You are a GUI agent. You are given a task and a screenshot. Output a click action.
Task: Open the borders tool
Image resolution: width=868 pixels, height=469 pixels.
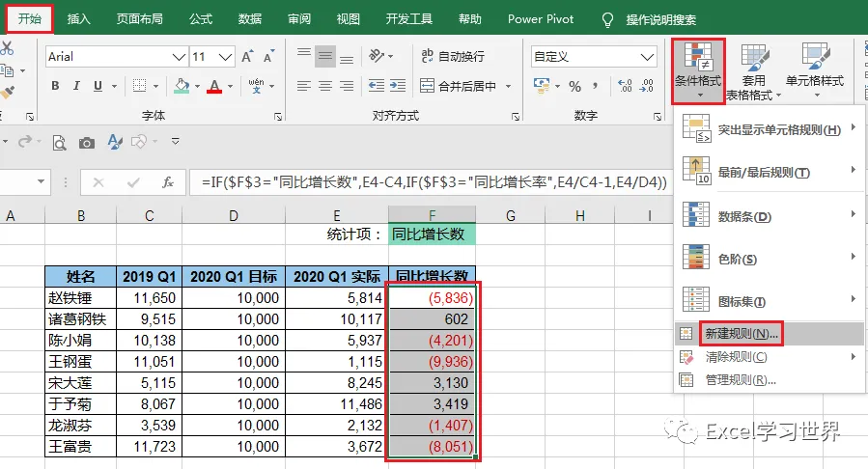pos(139,86)
